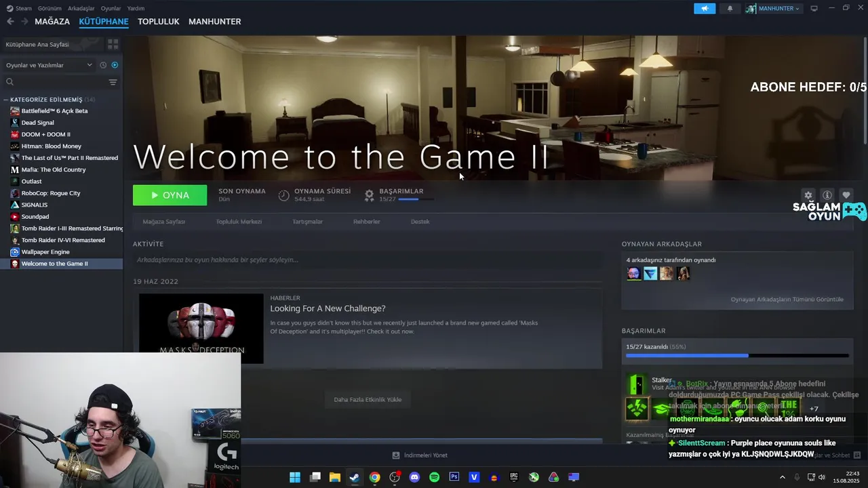The height and width of the screenshot is (488, 868).
Task: Click the activity comment input field
Action: (x=367, y=260)
